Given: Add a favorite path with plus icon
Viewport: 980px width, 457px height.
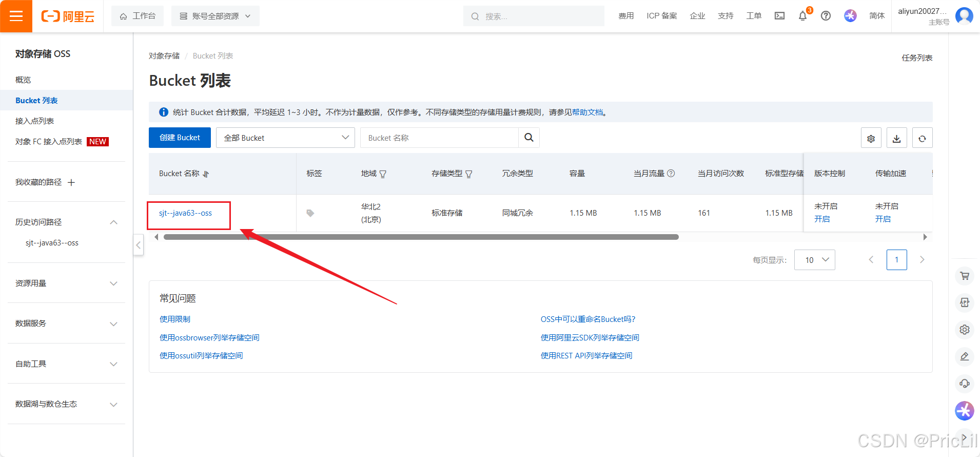Looking at the screenshot, I should point(71,182).
